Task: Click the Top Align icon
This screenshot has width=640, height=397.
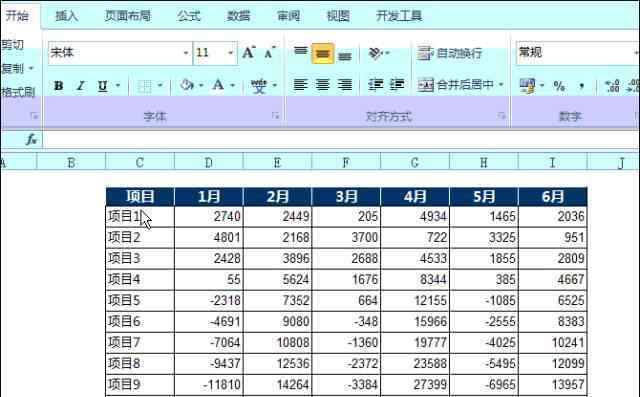Action: 301,52
